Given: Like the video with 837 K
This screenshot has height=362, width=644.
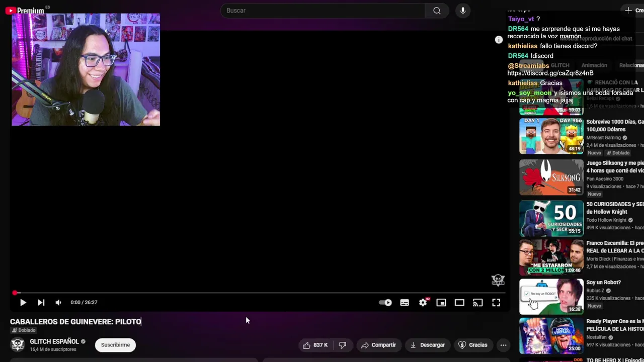Looking at the screenshot, I should pos(315,345).
